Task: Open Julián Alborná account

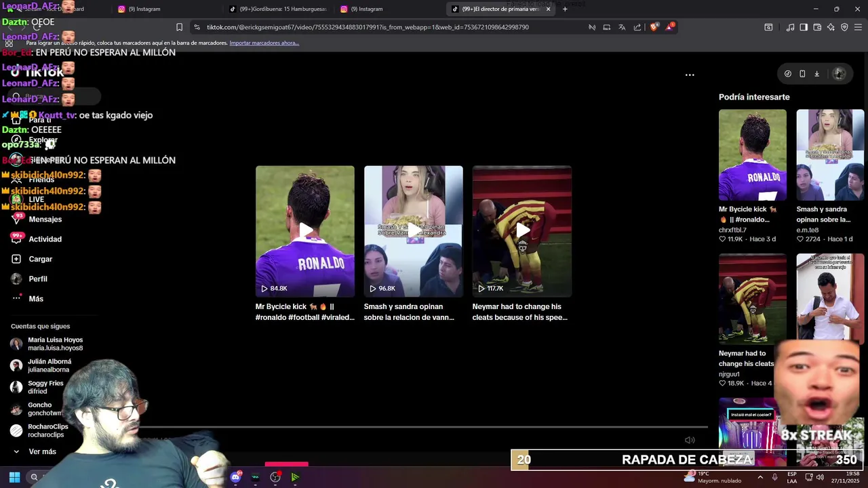Action: click(x=50, y=365)
